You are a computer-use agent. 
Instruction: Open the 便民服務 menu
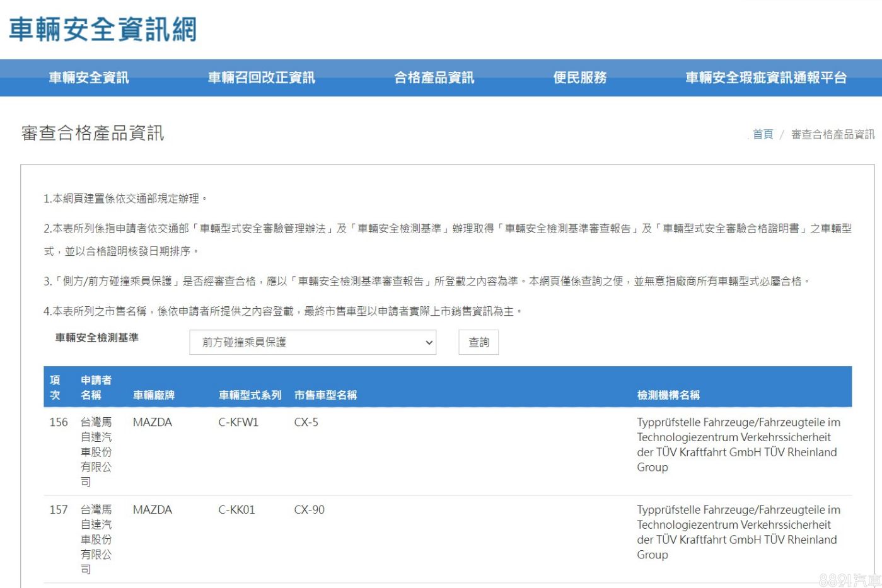tap(579, 78)
